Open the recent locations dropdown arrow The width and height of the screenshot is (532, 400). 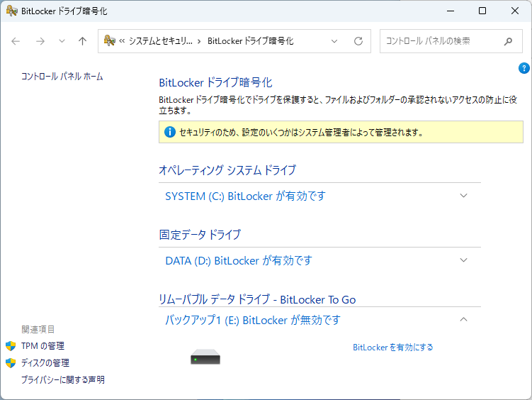(x=62, y=41)
